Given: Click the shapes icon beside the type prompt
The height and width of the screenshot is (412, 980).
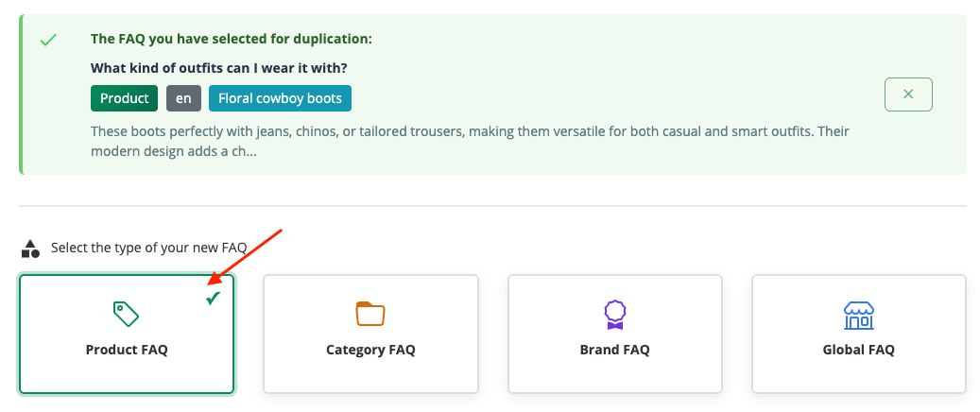Looking at the screenshot, I should pyautogui.click(x=31, y=249).
